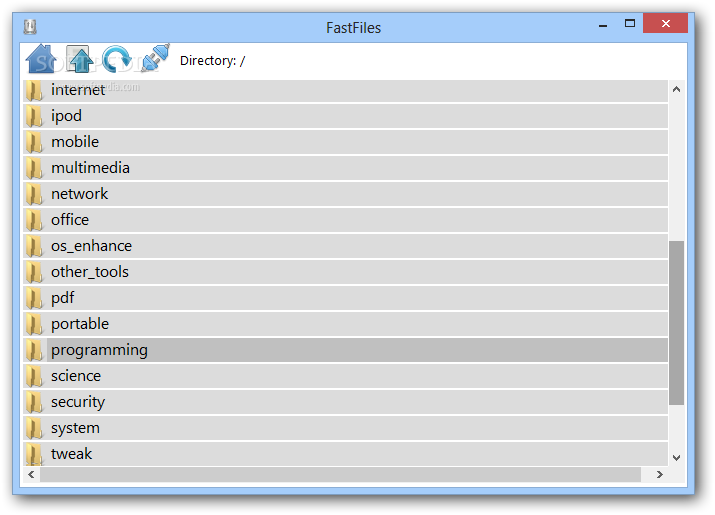Click the programming folder icon
Image resolution: width=715 pixels, height=515 pixels.
(x=34, y=350)
